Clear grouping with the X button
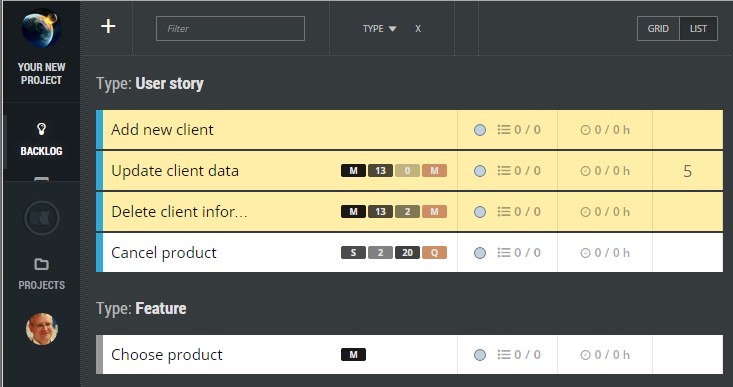The width and height of the screenshot is (733, 387). [x=418, y=29]
